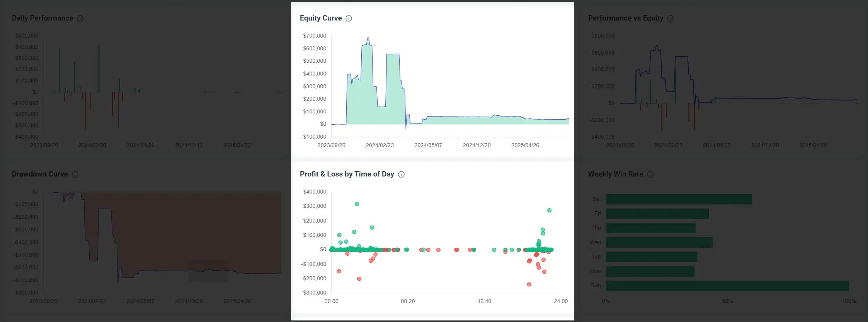Click the Wed win rate bar

(x=659, y=243)
